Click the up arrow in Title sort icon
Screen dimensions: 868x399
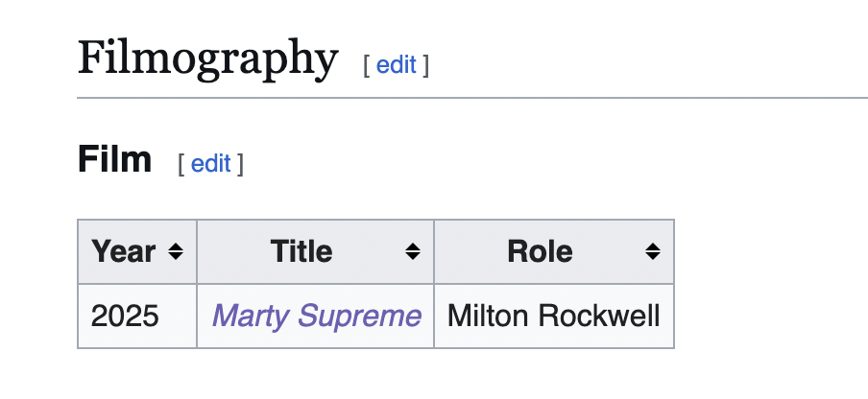412,246
